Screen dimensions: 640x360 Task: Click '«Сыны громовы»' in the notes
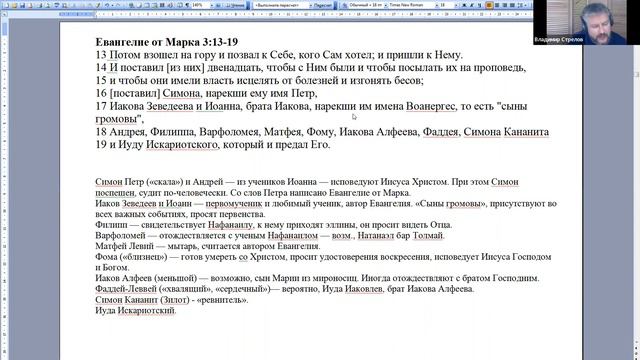click(451, 203)
